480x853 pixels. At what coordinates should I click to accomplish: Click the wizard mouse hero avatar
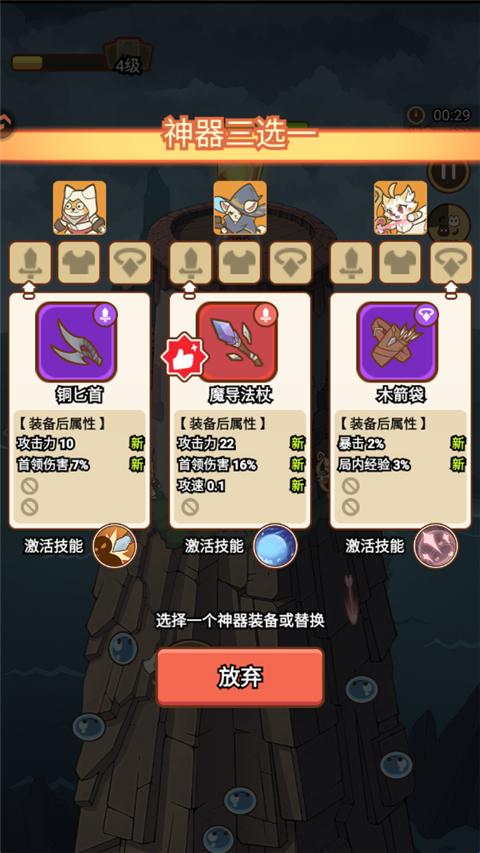click(x=240, y=208)
